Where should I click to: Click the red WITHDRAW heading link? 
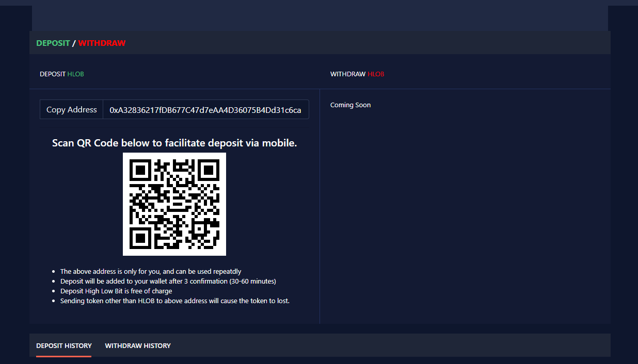click(102, 43)
